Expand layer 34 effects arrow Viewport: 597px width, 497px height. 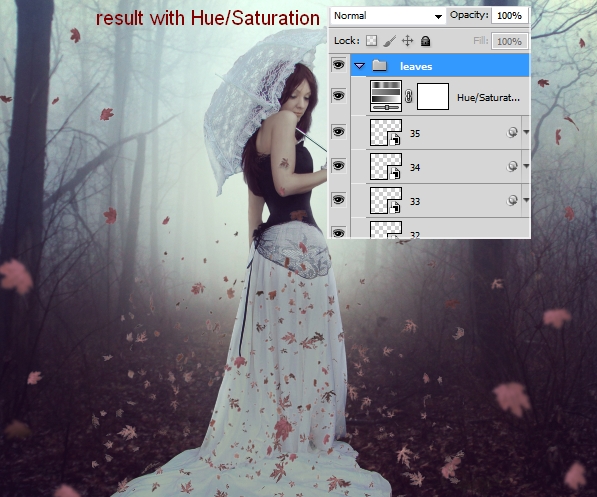(x=526, y=166)
